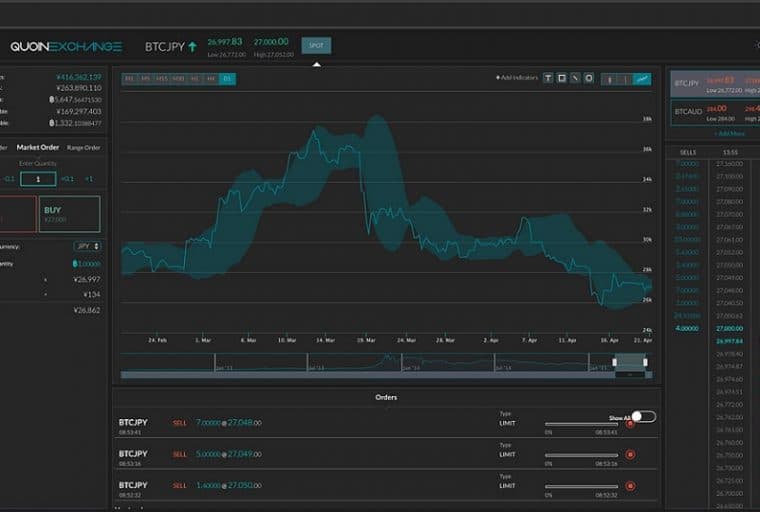
Task: Cancel the 7.00000 @ 27,048 sell order
Action: click(x=630, y=424)
